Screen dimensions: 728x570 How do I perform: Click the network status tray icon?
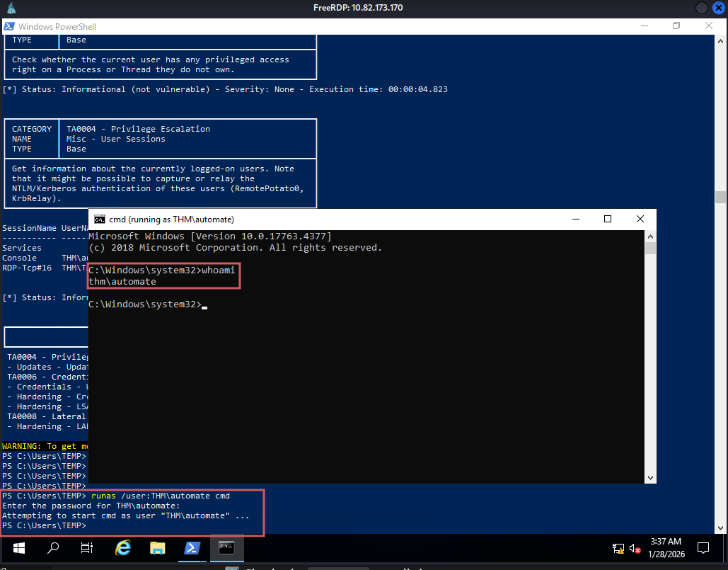click(618, 548)
